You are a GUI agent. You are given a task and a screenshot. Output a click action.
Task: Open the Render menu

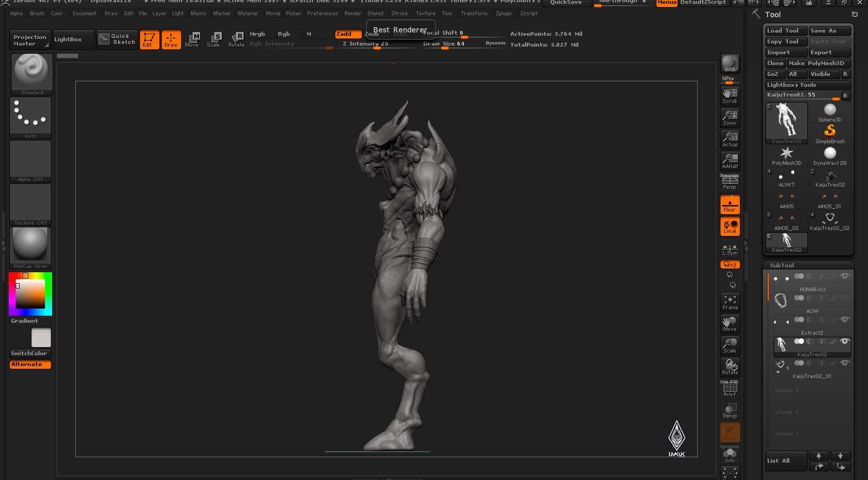click(x=353, y=14)
